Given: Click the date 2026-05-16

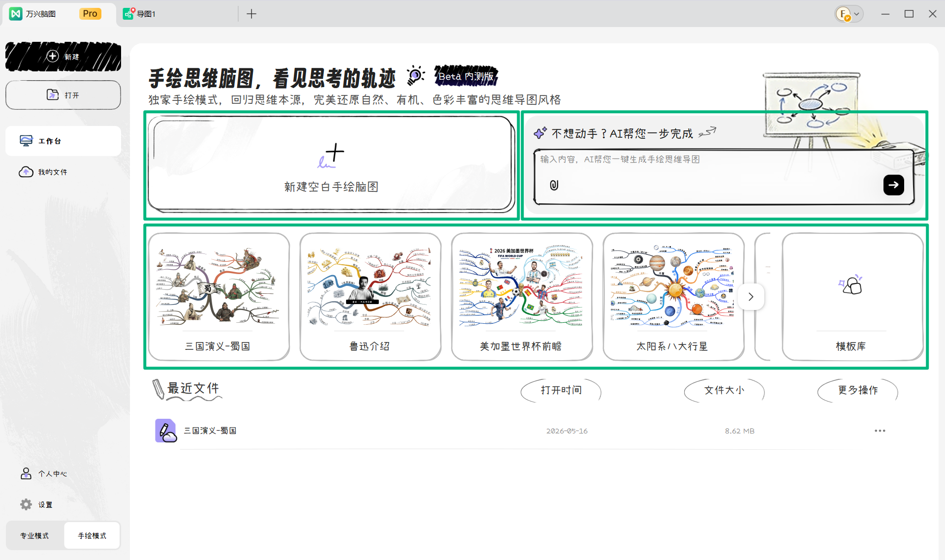Looking at the screenshot, I should click(567, 431).
